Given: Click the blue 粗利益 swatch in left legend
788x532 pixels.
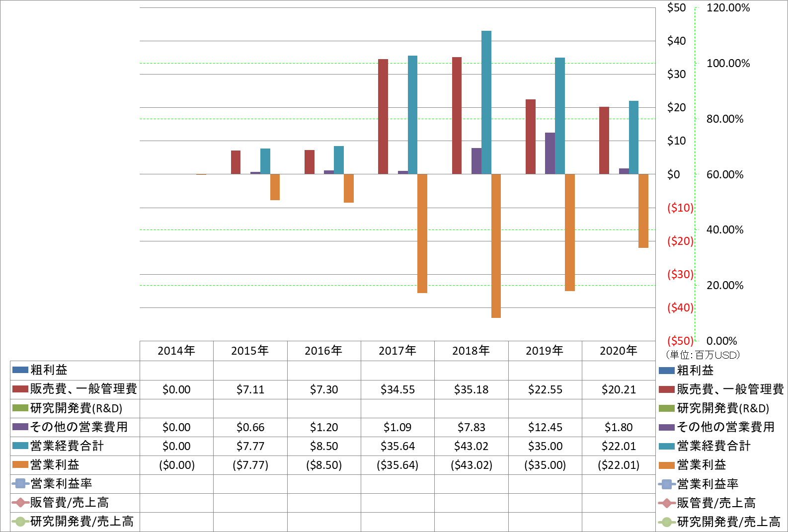Looking at the screenshot, I should [20, 370].
